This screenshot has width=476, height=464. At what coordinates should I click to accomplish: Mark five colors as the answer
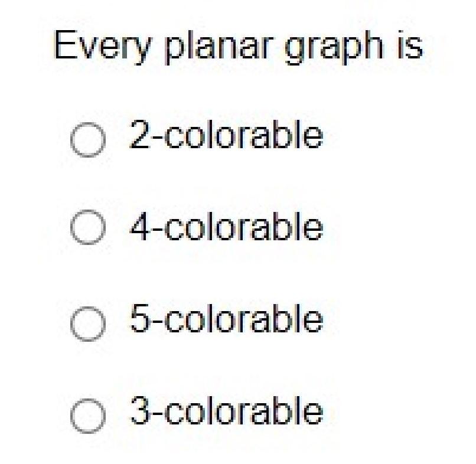(88, 324)
